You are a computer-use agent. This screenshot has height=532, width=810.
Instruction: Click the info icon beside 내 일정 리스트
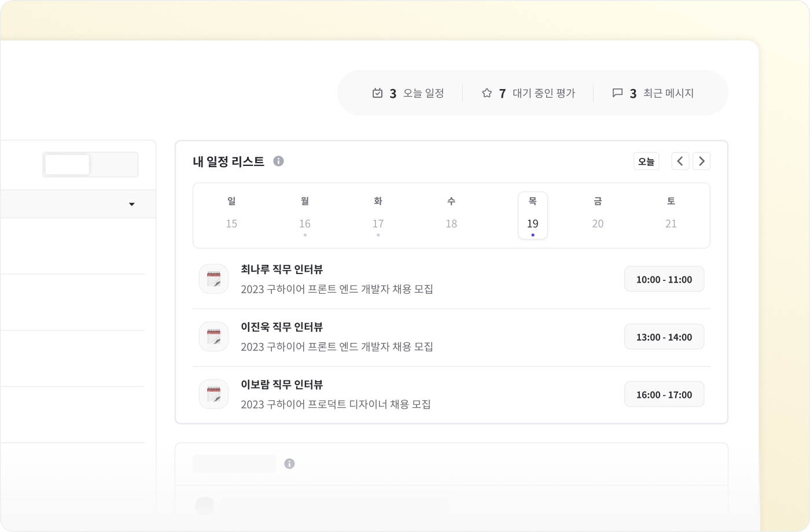[x=278, y=161]
